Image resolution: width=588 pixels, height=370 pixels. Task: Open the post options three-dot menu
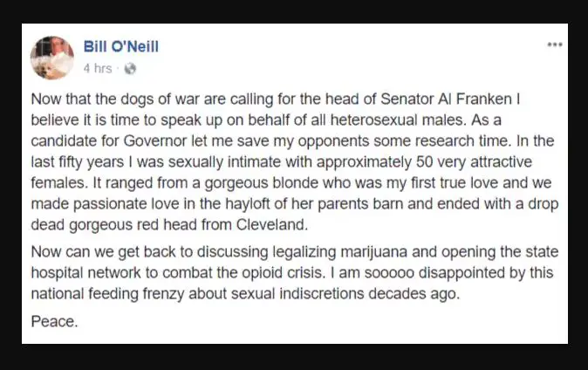pos(555,45)
